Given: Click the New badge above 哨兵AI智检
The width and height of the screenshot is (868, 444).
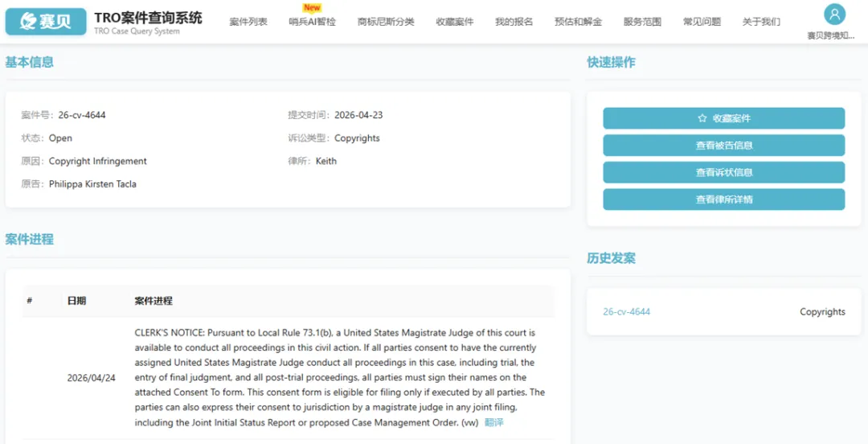Looking at the screenshot, I should coord(312,8).
